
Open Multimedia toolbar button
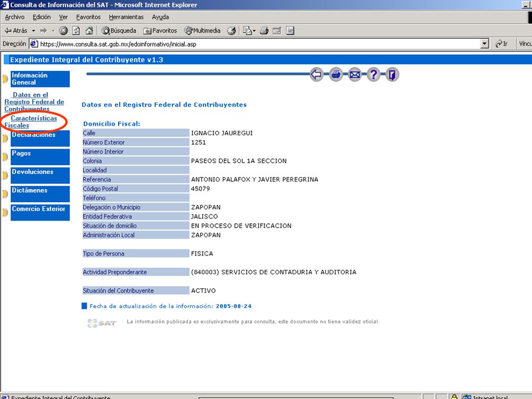202,30
